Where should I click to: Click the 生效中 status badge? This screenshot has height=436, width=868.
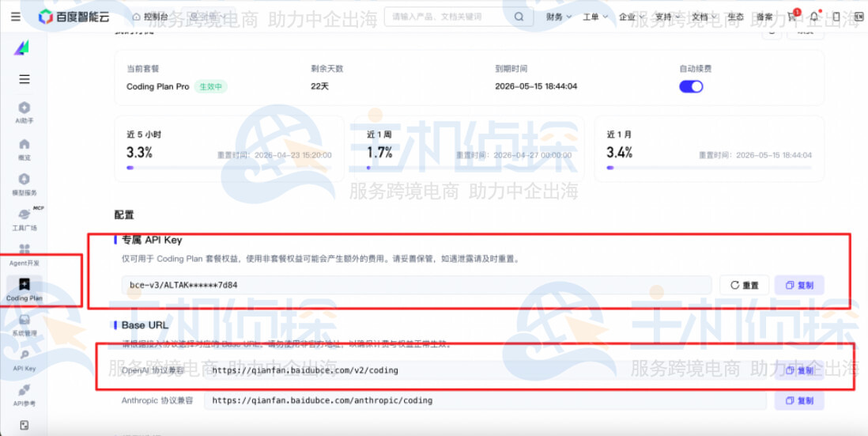click(x=210, y=87)
